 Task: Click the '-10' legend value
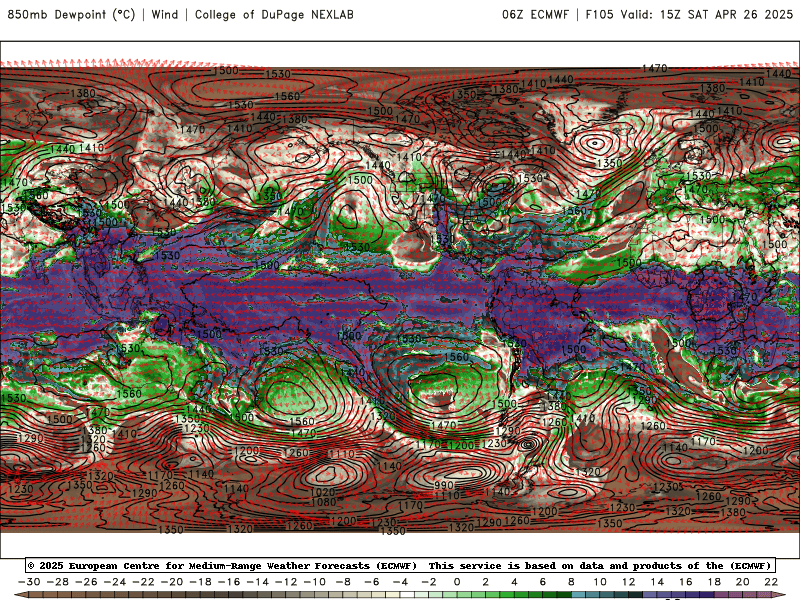click(315, 582)
